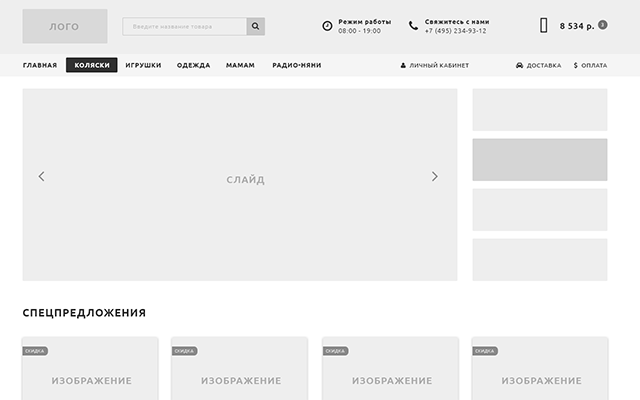This screenshot has width=640, height=400.
Task: Click the third product СКИДКА badge
Action: (336, 351)
